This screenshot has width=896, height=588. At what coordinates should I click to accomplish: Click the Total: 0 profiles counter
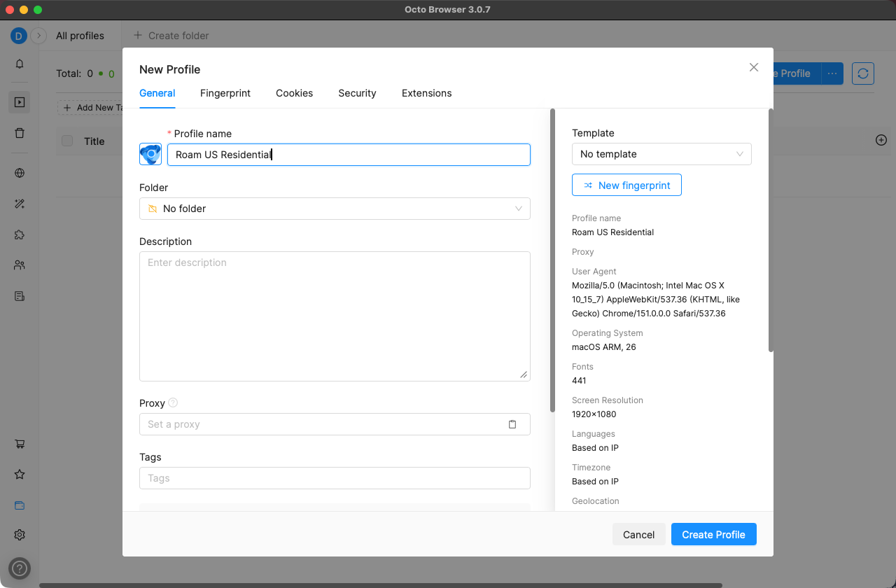coord(74,73)
